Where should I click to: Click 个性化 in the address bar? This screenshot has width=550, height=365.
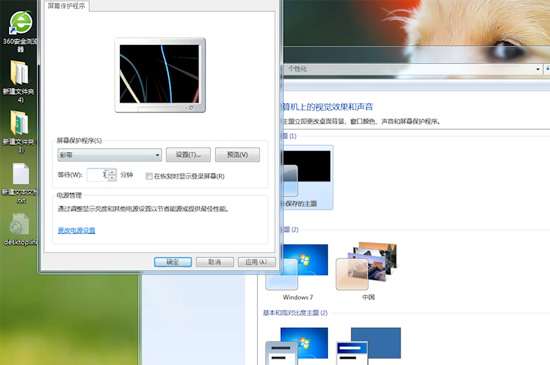[297, 69]
